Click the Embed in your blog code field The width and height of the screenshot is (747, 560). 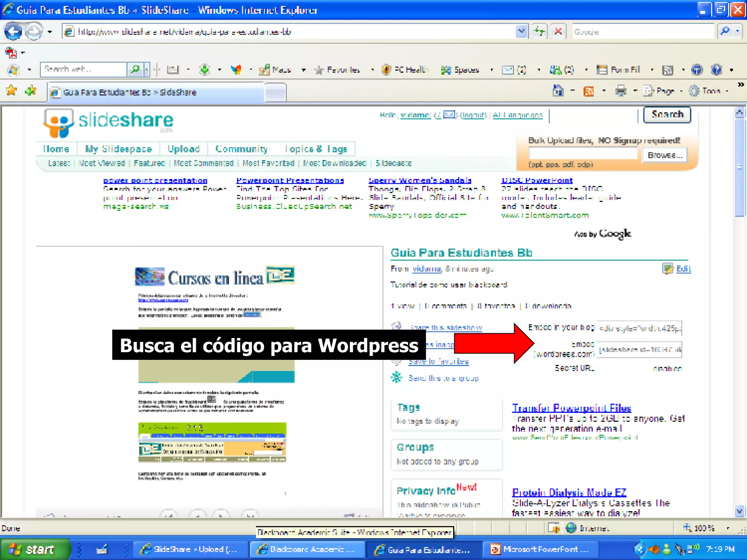[640, 328]
